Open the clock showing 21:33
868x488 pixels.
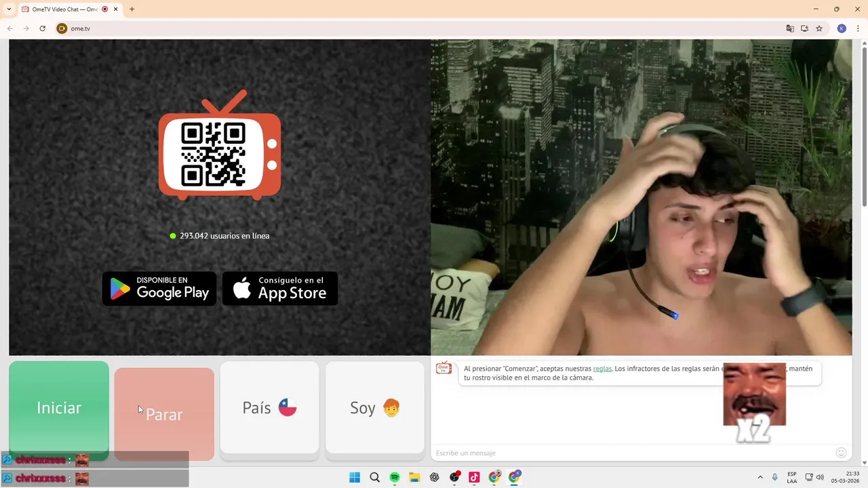[845, 477]
